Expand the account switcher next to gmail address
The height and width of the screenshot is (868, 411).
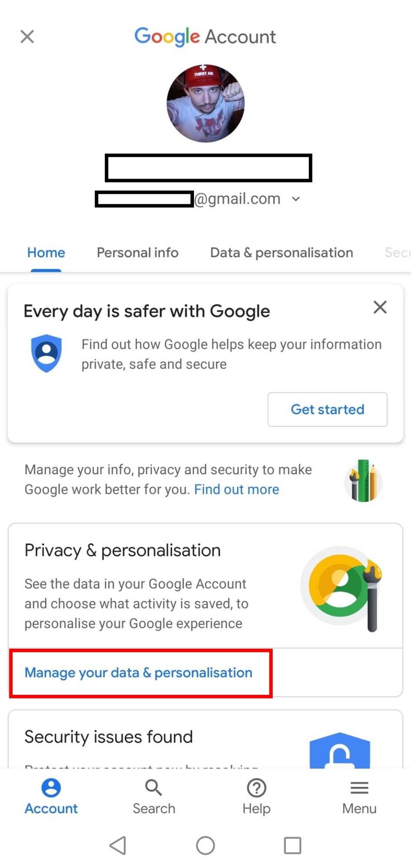point(296,199)
